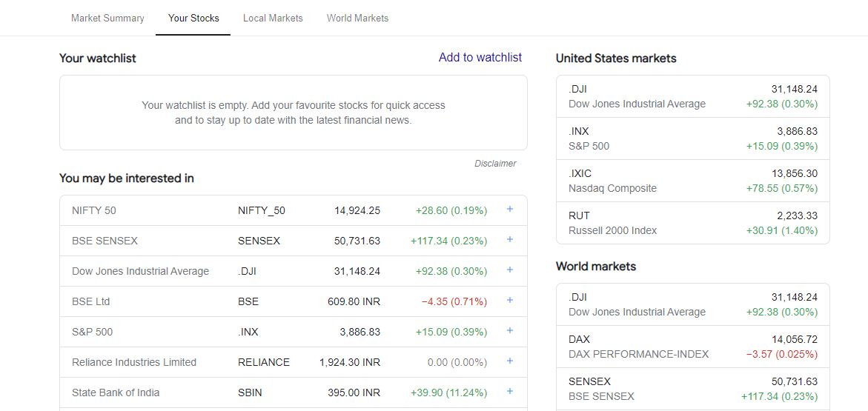Add Reliance Industries Limited with plus icon

[x=510, y=361]
